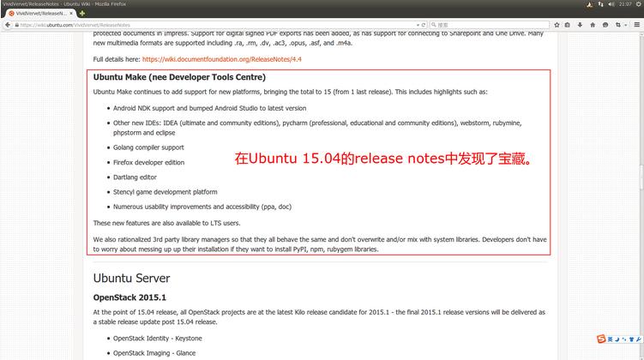Screen dimensions: 644x360
Task: Click the sentence "Ubuntu Make continues to add support"
Action: click(290, 92)
